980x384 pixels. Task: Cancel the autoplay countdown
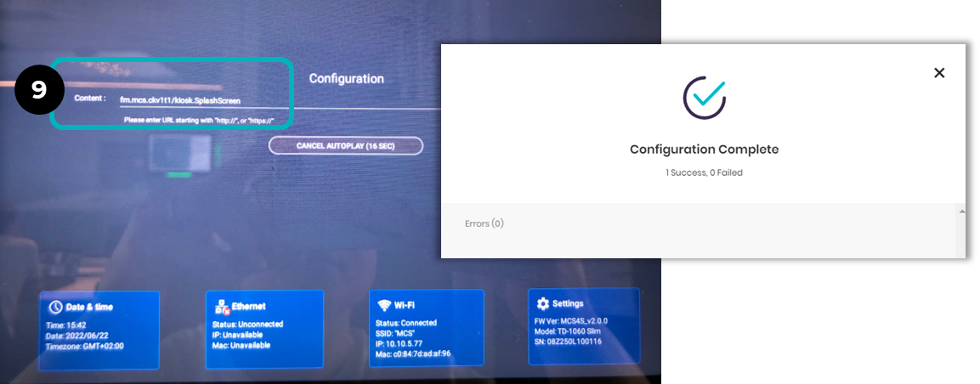(x=346, y=145)
